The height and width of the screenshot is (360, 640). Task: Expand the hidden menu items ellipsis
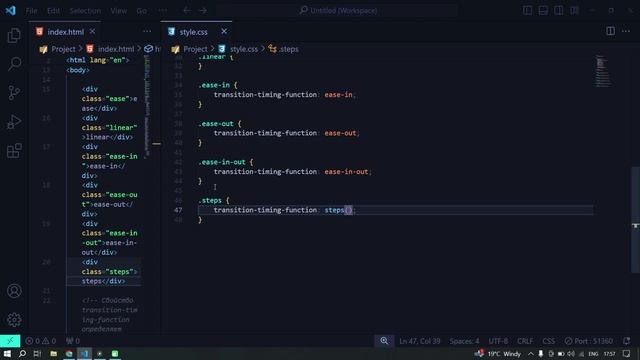point(162,11)
